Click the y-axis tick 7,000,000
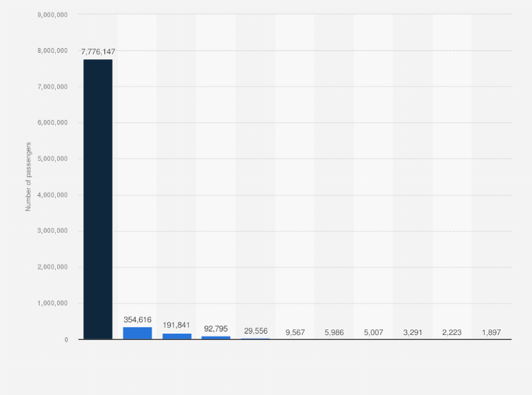The width and height of the screenshot is (532, 395). tap(53, 87)
